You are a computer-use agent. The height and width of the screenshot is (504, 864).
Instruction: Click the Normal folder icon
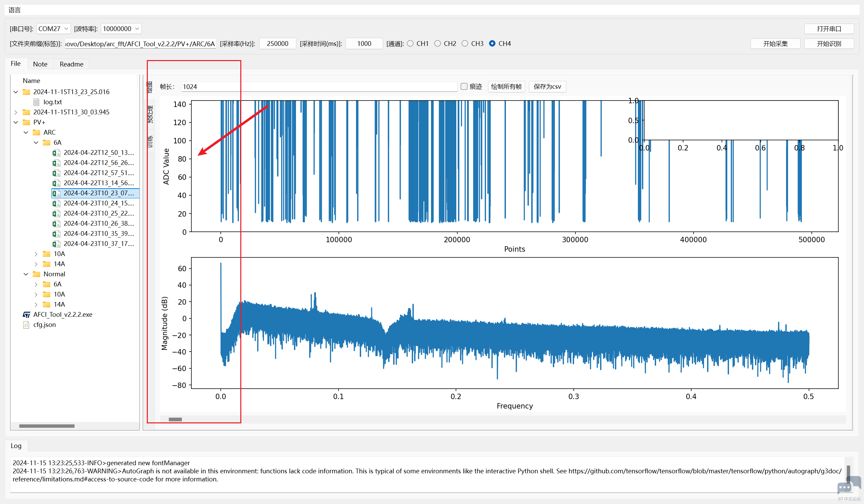tap(36, 274)
